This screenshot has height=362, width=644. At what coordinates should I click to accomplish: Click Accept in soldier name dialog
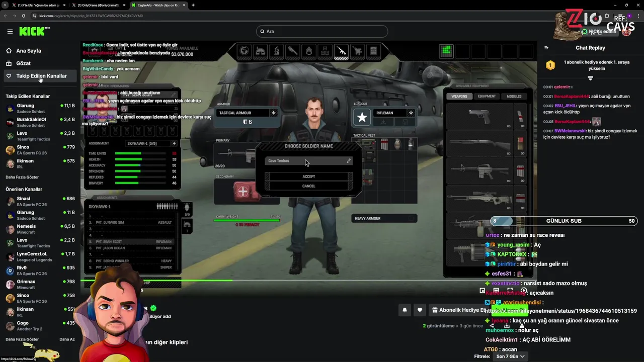[309, 176]
